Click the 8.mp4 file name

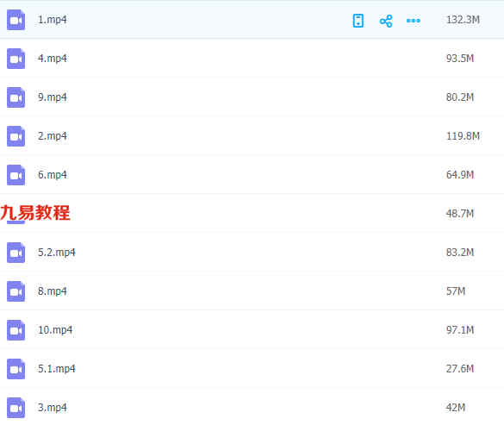(x=53, y=291)
